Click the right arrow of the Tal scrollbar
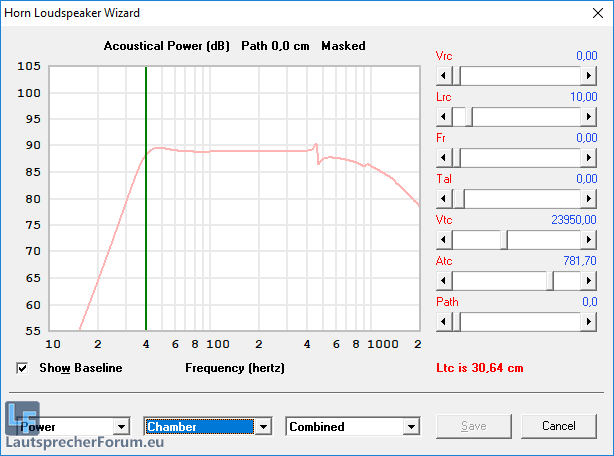Screen dimensions: 614x456 coord(588,198)
